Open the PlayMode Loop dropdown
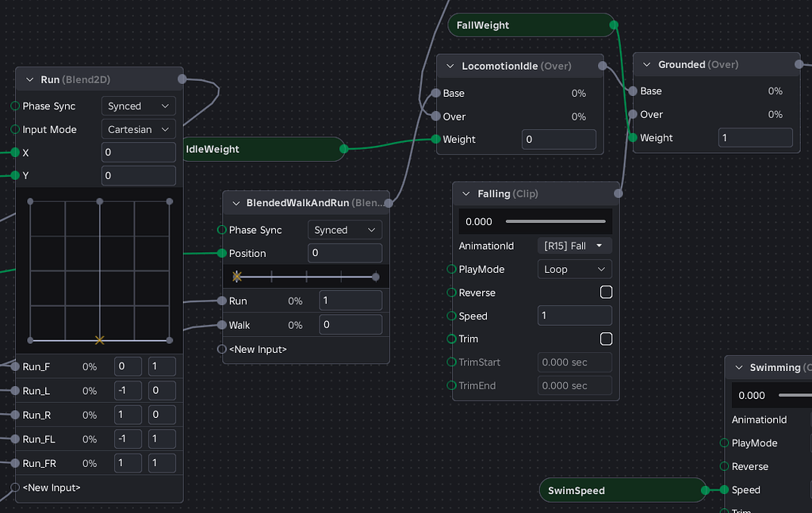 point(574,269)
